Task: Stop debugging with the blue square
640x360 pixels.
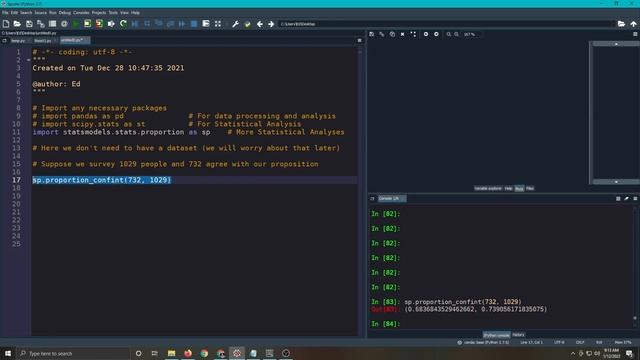Action: tap(194, 24)
